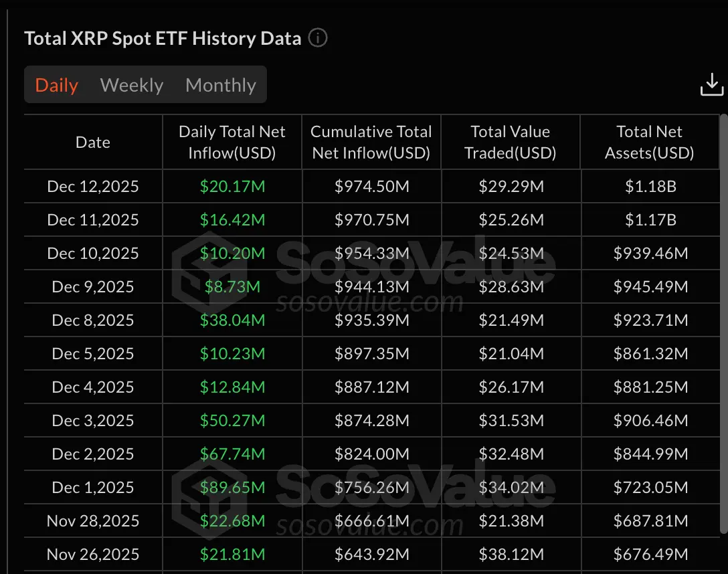728x574 pixels.
Task: Switch to the Weekly tab
Action: click(132, 85)
